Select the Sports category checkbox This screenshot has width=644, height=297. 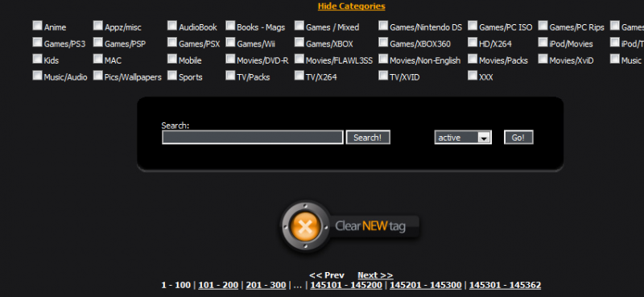(x=172, y=75)
